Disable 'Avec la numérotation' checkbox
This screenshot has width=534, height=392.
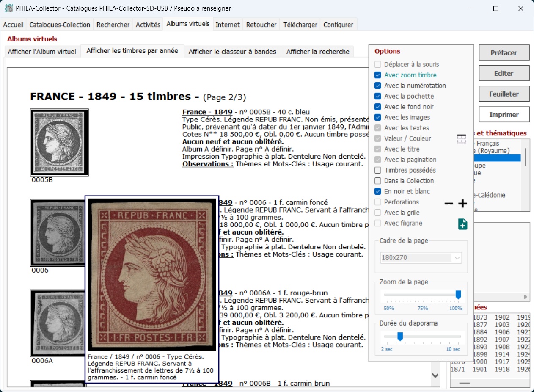(x=378, y=86)
